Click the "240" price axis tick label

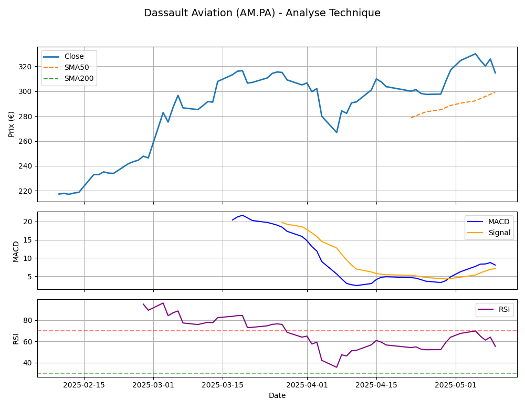pos(26,166)
